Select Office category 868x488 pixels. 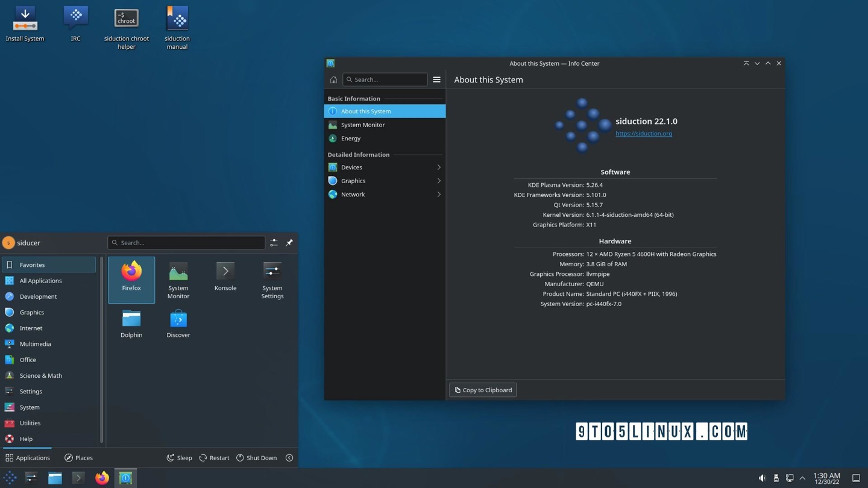[49, 360]
